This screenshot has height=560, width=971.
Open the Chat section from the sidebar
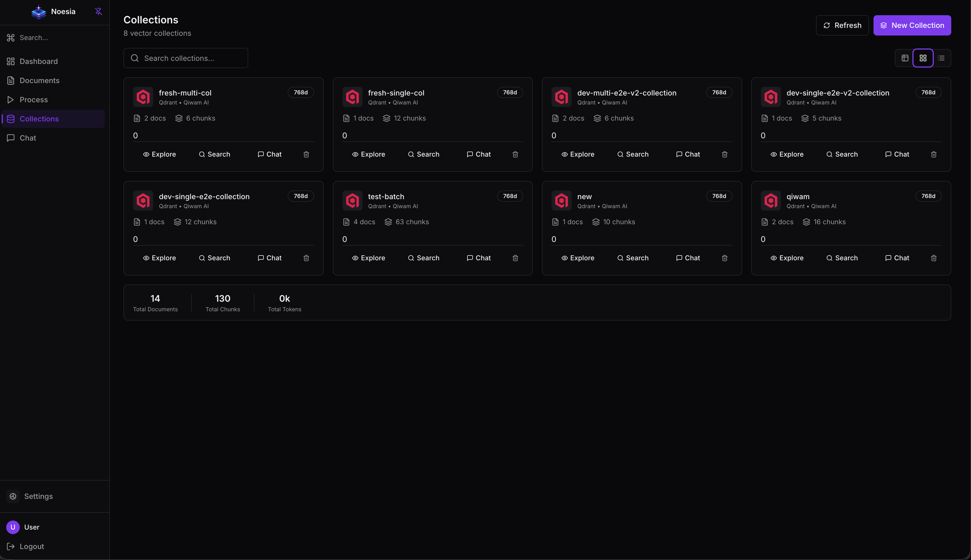pos(27,138)
